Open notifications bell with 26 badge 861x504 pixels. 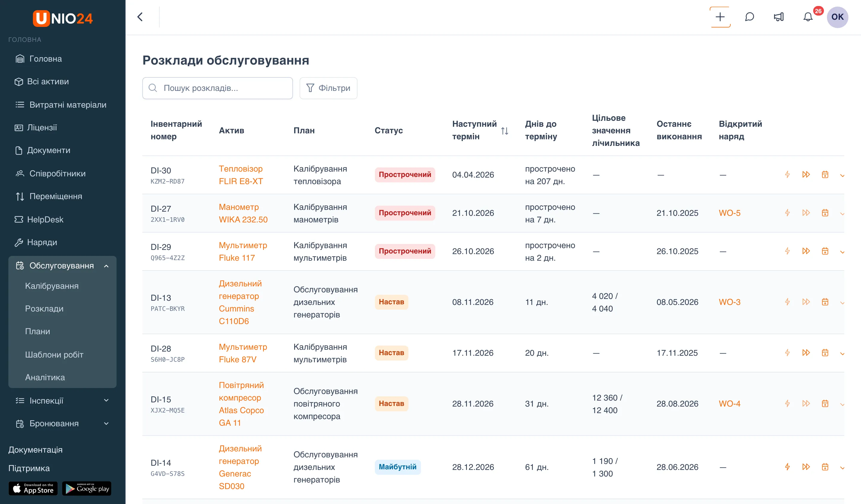808,17
